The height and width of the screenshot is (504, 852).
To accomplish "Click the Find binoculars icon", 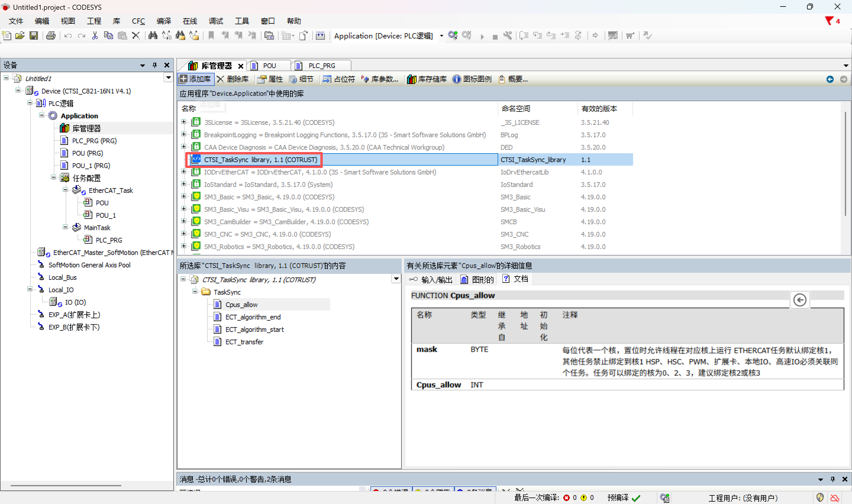I will point(153,36).
